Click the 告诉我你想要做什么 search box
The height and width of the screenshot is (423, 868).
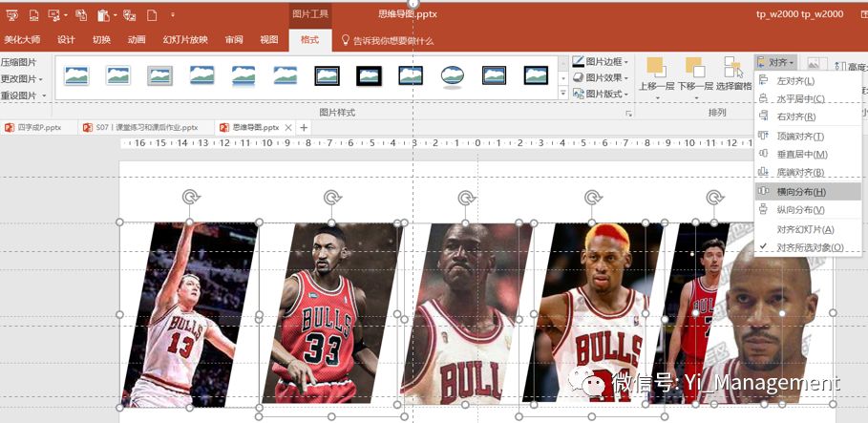(x=393, y=40)
